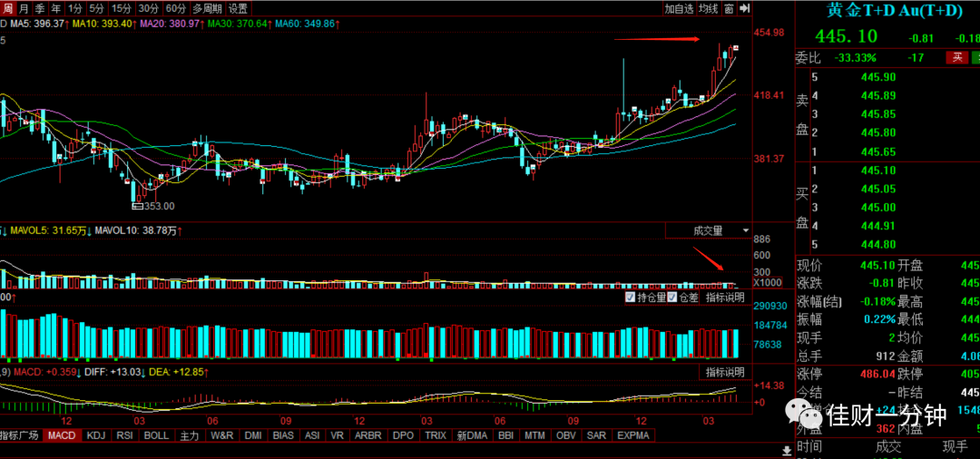
Task: Click the collapse-right arrow icon
Action: tap(744, 8)
